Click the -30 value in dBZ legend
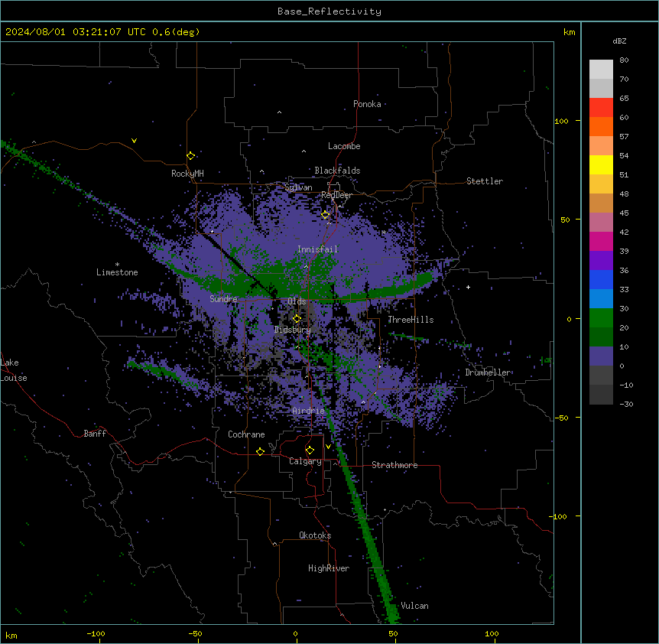The height and width of the screenshot is (644, 659). [x=626, y=404]
